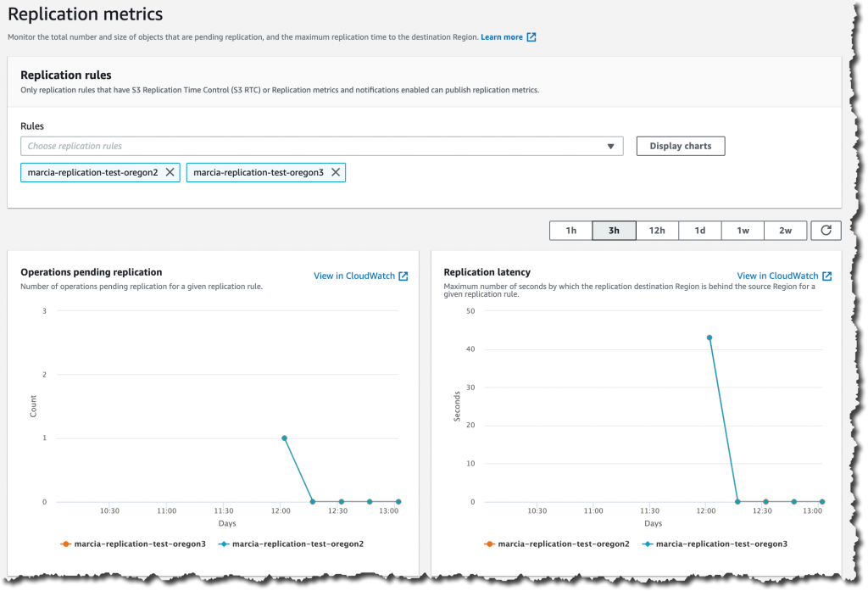The height and width of the screenshot is (591, 868).
Task: Click external-link icon next to Operations pending CloudWatch link
Action: [x=403, y=275]
